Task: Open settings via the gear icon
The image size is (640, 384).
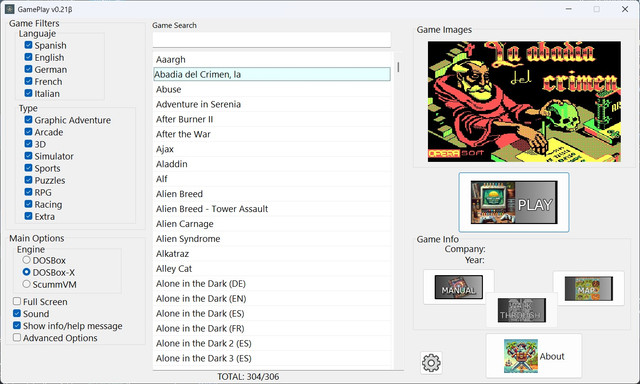Action: click(x=431, y=363)
